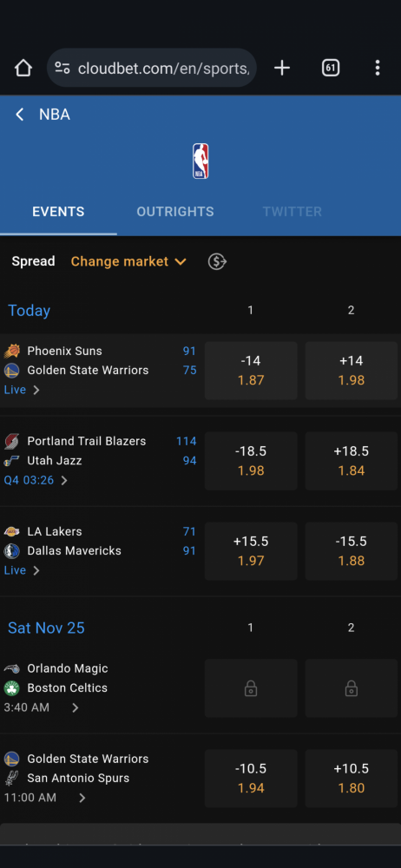Tap the browser home icon

coord(23,68)
